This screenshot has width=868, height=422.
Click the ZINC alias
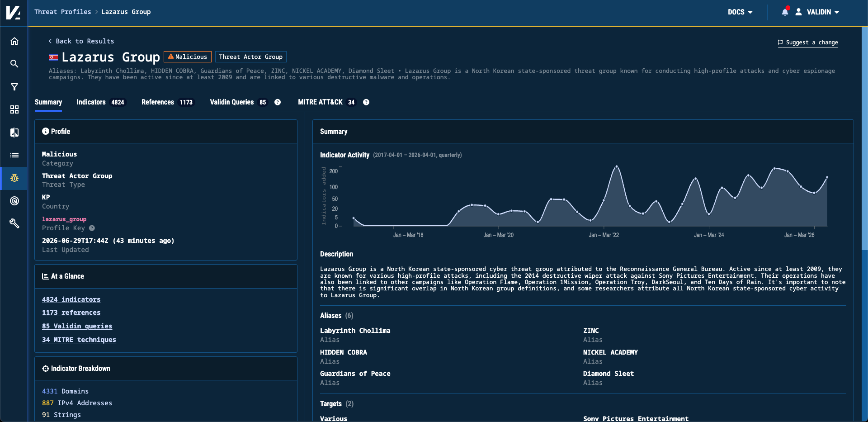pyautogui.click(x=591, y=331)
